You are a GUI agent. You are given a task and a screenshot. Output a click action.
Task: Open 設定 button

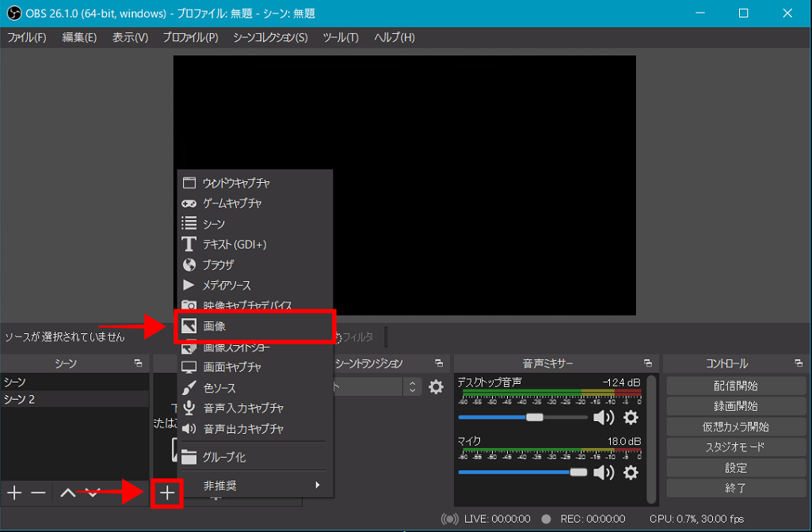tap(736, 468)
